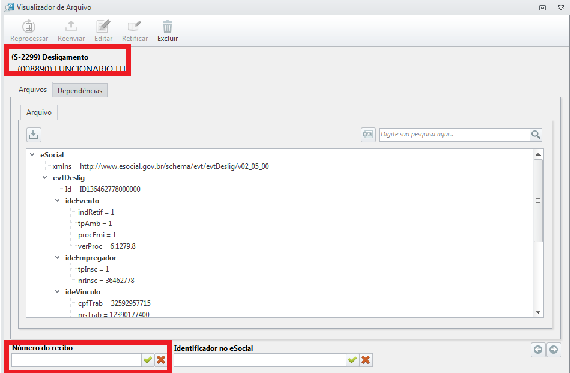Collapse the eSocial root node
The image size is (570, 373).
pyautogui.click(x=32, y=155)
